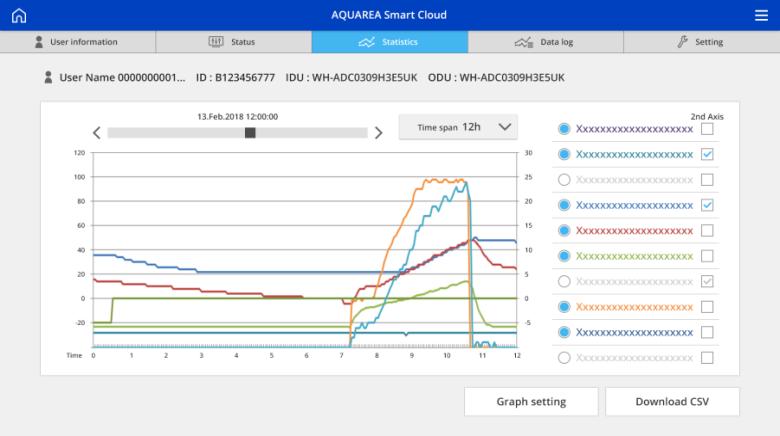Enable the seventh greyed-out series radio button
Screen dimensions: 780x436
click(564, 282)
